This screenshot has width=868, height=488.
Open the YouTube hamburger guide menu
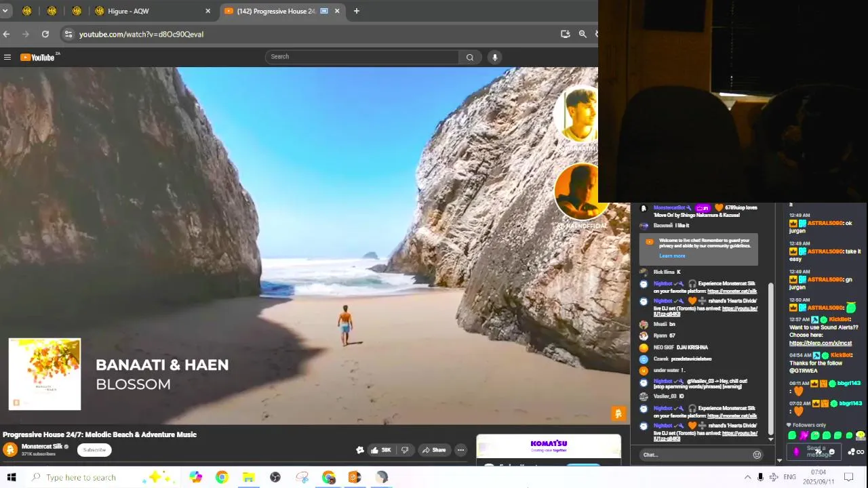(x=7, y=57)
